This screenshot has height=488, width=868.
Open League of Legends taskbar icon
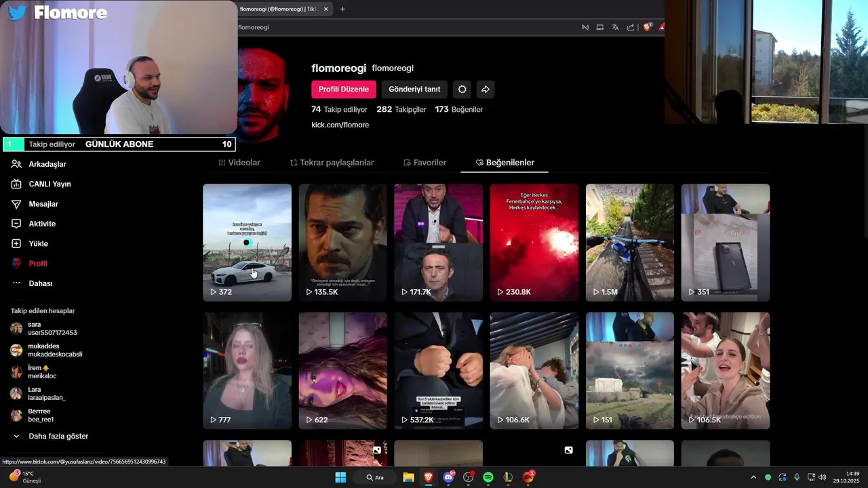coord(508,477)
